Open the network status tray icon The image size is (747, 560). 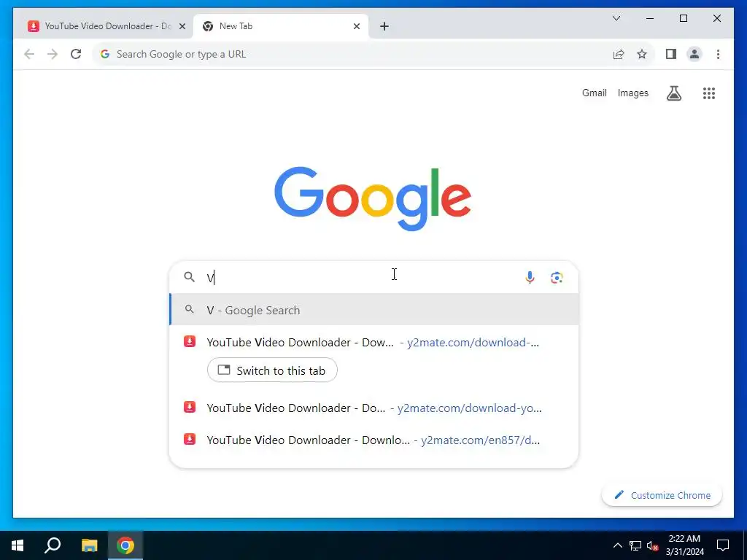point(635,545)
